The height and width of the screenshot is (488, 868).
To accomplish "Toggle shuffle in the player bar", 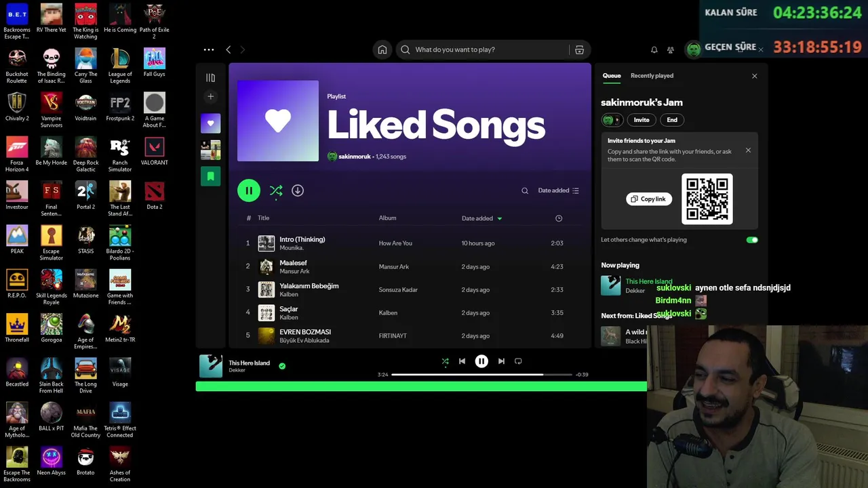I will pos(445,362).
